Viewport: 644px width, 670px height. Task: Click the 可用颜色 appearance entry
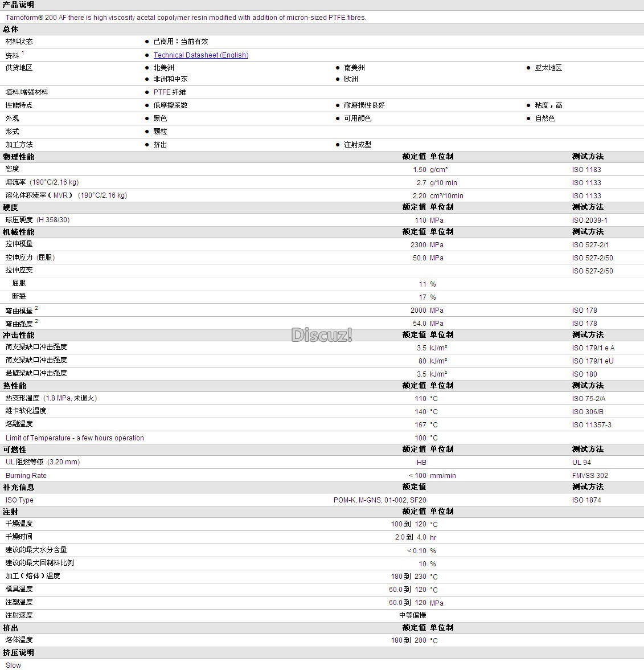coord(358,119)
